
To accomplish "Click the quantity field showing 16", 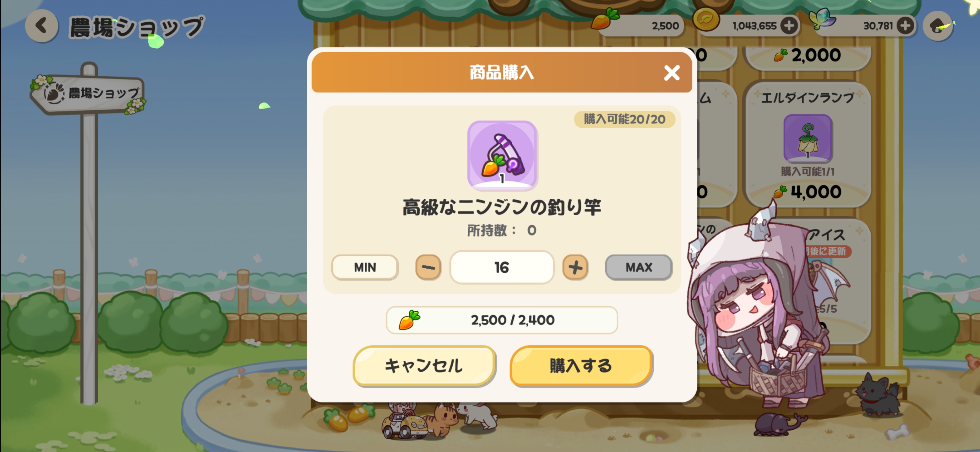I will point(502,267).
